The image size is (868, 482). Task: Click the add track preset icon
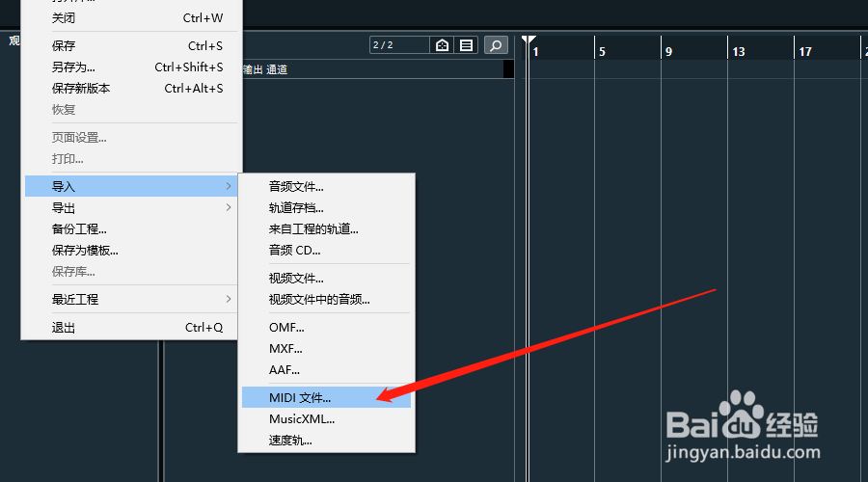(x=442, y=44)
